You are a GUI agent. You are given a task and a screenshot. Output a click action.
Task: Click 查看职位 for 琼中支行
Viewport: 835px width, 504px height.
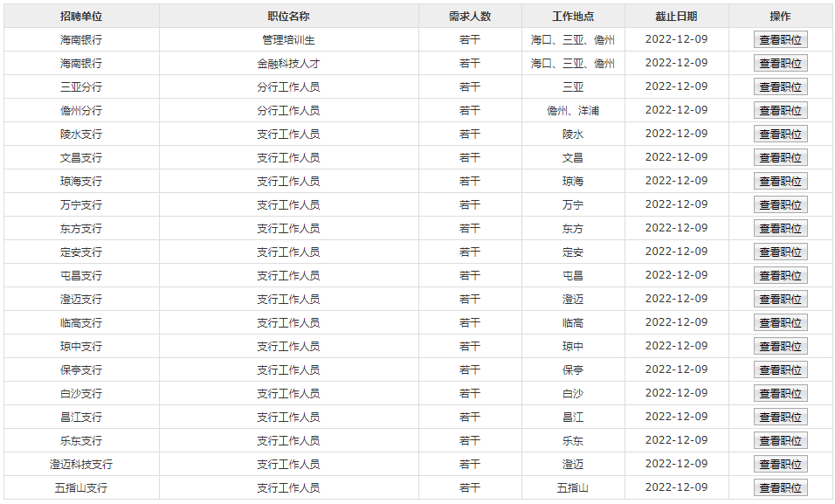780,346
